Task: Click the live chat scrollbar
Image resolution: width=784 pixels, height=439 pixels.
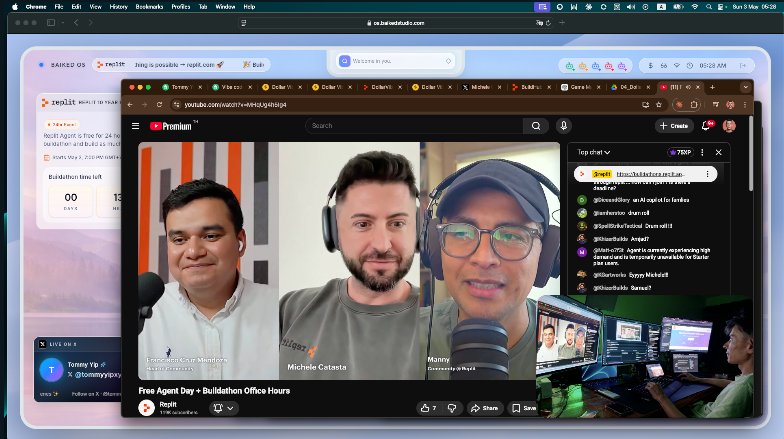Action: coord(750,155)
